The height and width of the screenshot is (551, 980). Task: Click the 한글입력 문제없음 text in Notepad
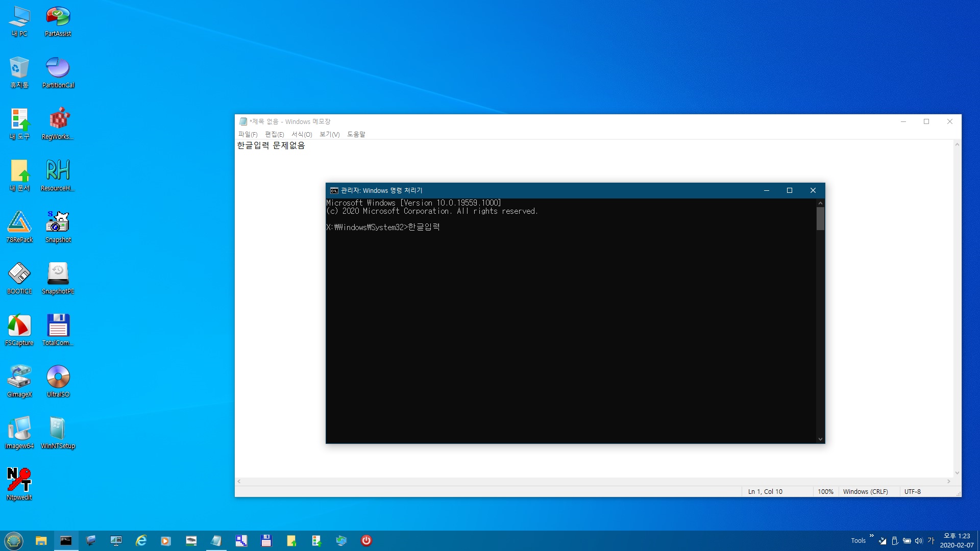[x=271, y=145]
